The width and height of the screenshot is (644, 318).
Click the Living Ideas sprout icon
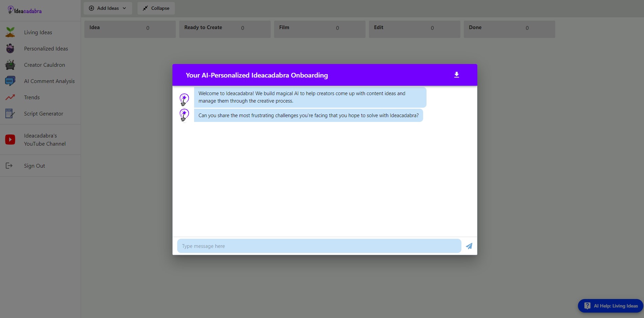coord(10,32)
